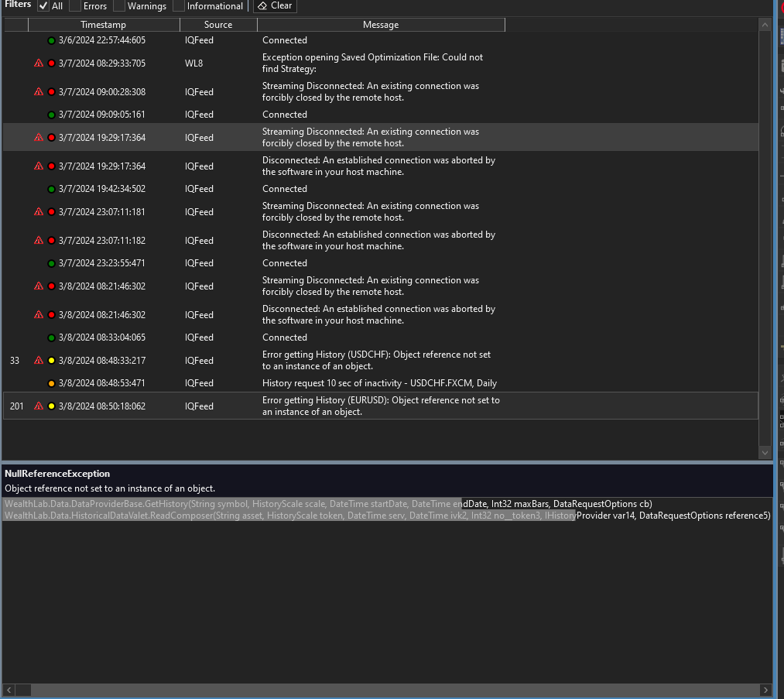Click green status dot on 3/6/2024 Connected row
784x699 pixels.
click(x=51, y=40)
